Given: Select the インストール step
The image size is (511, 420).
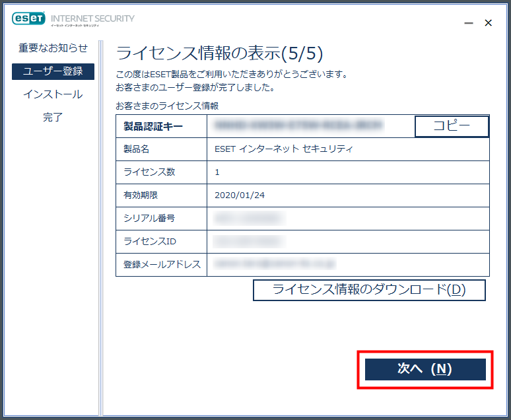Looking at the screenshot, I should tap(53, 94).
